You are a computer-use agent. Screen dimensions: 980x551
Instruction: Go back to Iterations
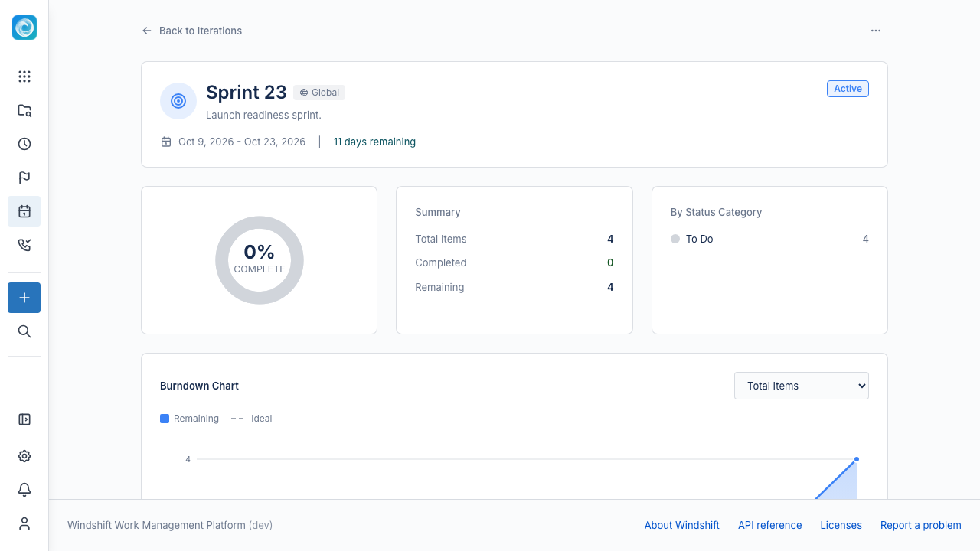pyautogui.click(x=191, y=31)
